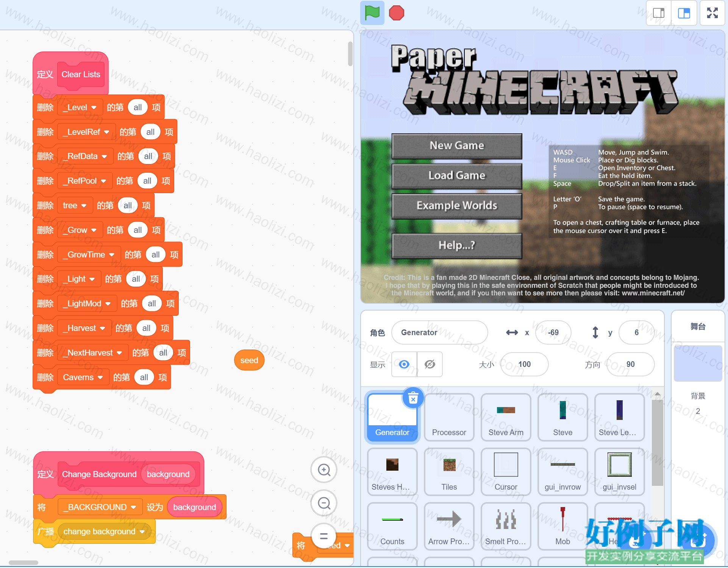Open the _RefPool list dropdown
Image resolution: width=728 pixels, height=568 pixels.
[x=85, y=181]
